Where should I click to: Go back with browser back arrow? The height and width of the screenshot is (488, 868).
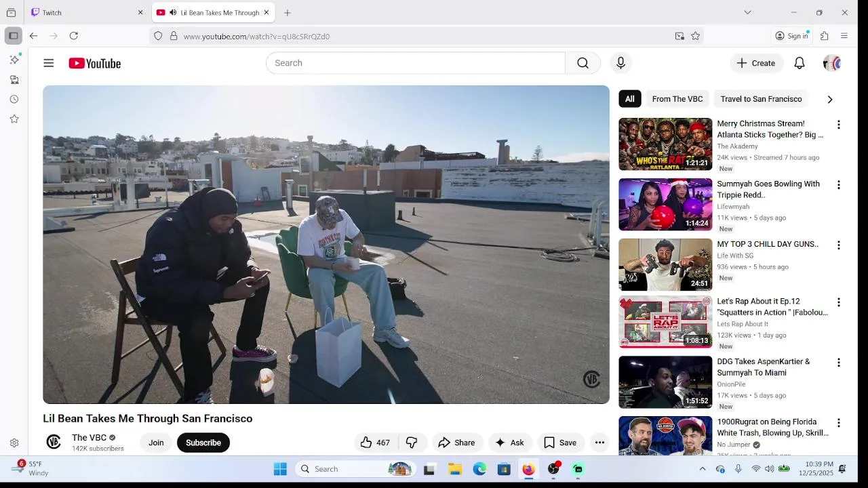point(33,36)
